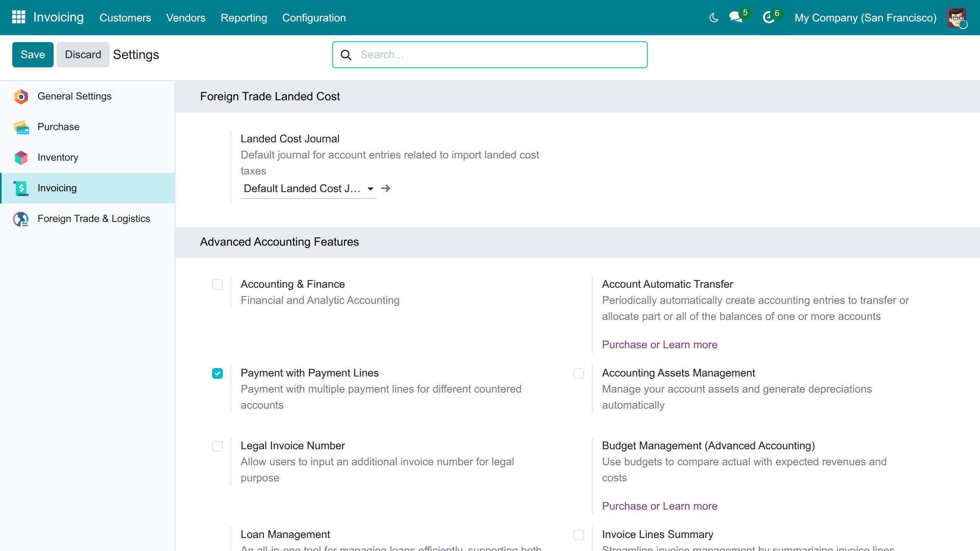980x551 pixels.
Task: Click the Invoicing dollar icon
Action: [21, 188]
